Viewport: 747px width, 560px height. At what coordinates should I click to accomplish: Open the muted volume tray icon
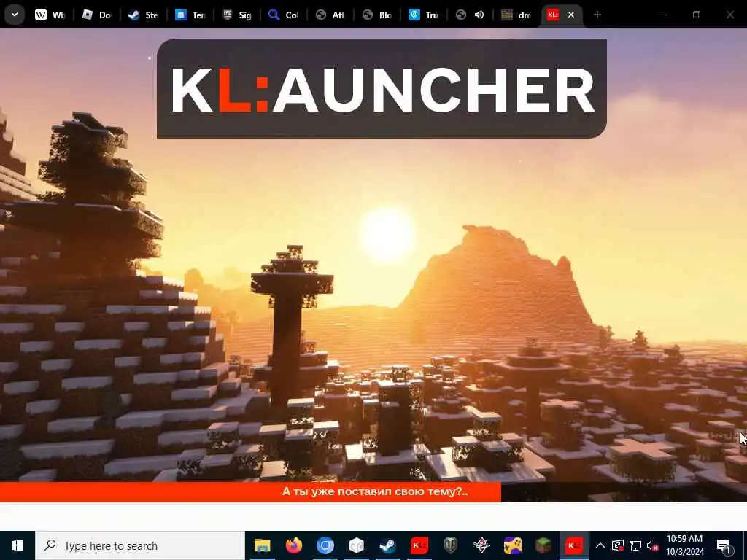[x=653, y=545]
